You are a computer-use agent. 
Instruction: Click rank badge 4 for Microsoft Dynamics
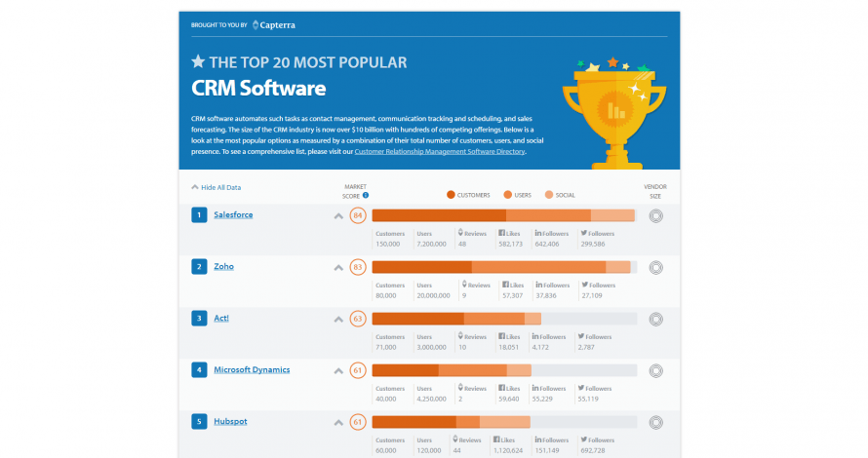coord(199,369)
